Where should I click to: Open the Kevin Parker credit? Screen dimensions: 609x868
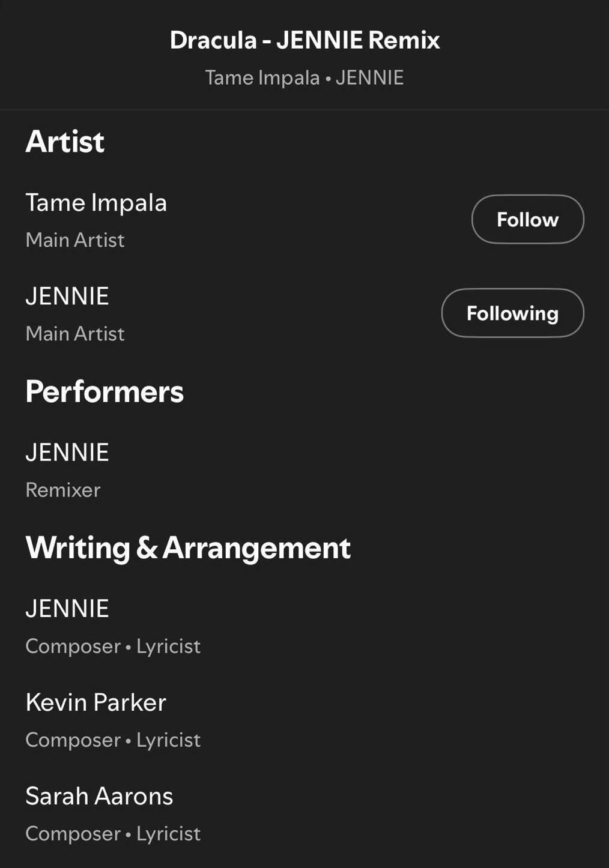tap(96, 702)
